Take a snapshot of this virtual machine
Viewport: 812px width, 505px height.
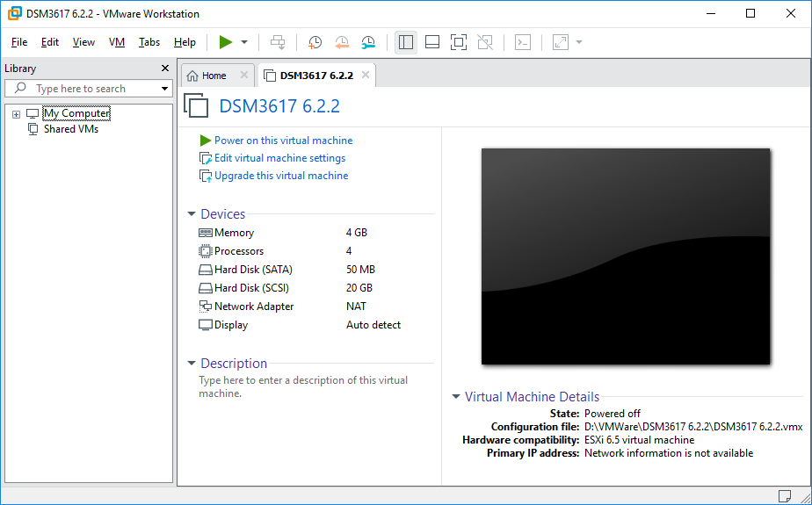315,42
